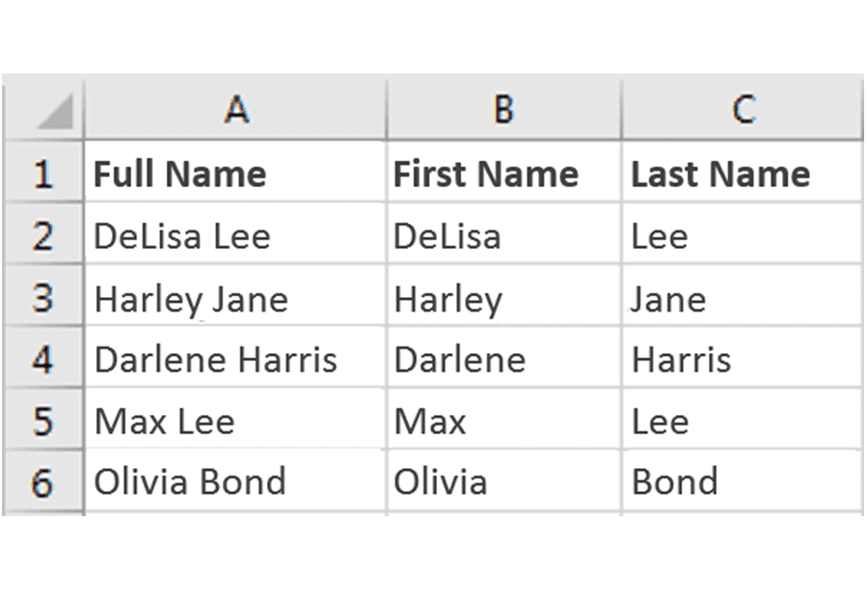Select cell containing Darlene Harris
Screen dimensions: 868x604
(236, 358)
